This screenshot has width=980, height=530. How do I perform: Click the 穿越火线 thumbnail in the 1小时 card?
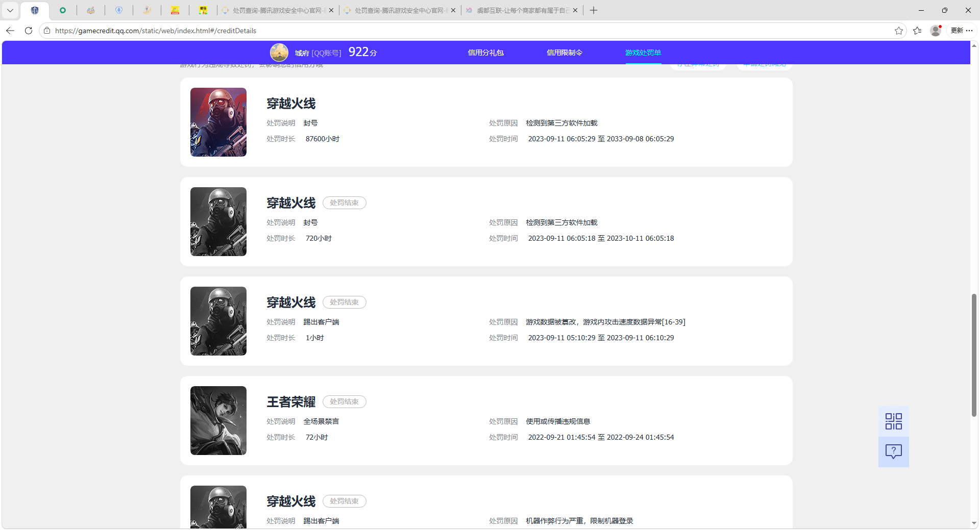coord(218,321)
